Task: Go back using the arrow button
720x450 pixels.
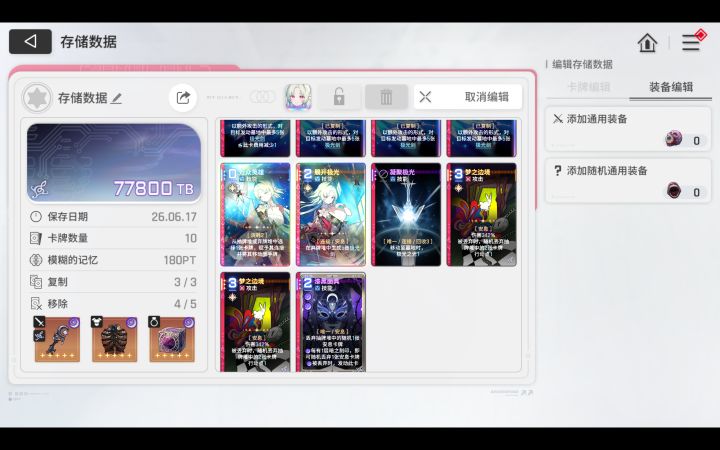Action: [30, 42]
